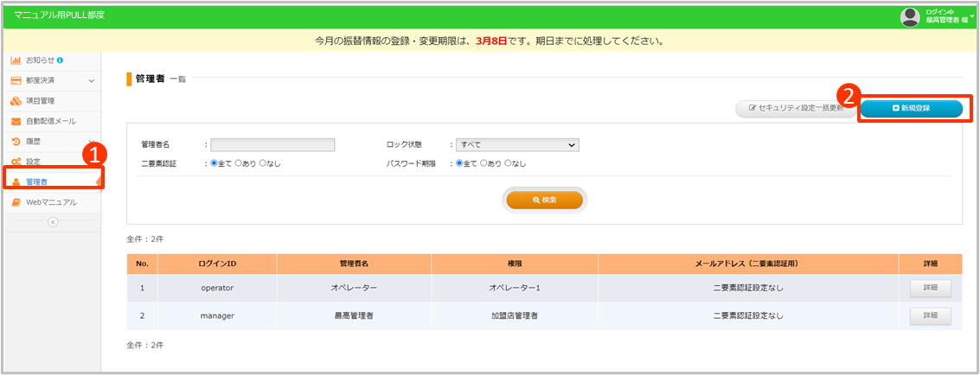Open the ロック状態 dropdown
The width and height of the screenshot is (980, 375).
(516, 145)
